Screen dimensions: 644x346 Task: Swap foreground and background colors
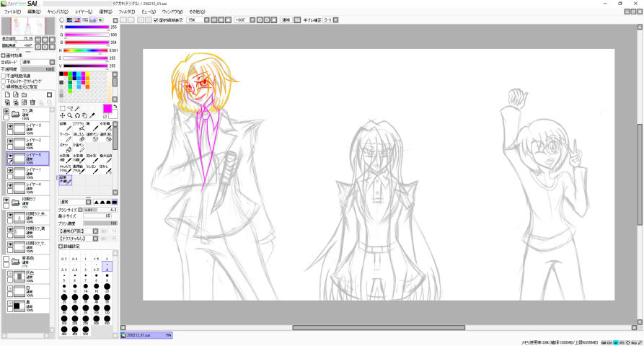[115, 107]
